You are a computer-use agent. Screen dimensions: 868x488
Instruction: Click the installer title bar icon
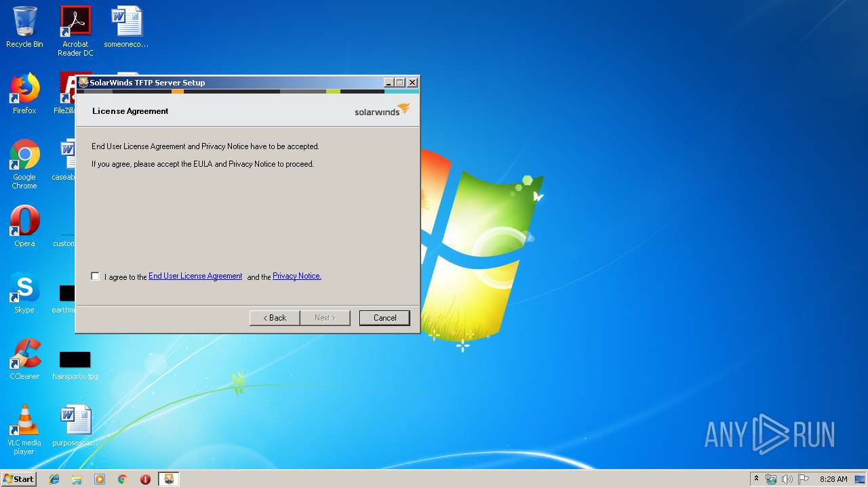[83, 83]
